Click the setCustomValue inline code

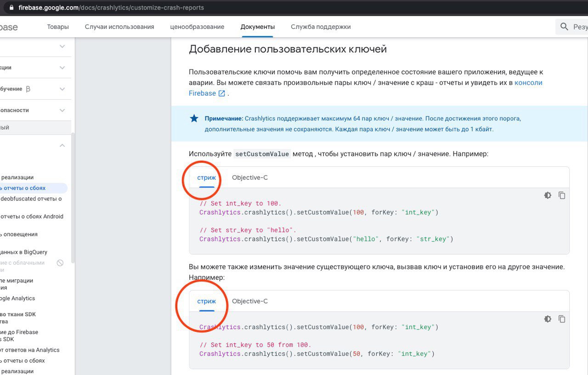262,154
